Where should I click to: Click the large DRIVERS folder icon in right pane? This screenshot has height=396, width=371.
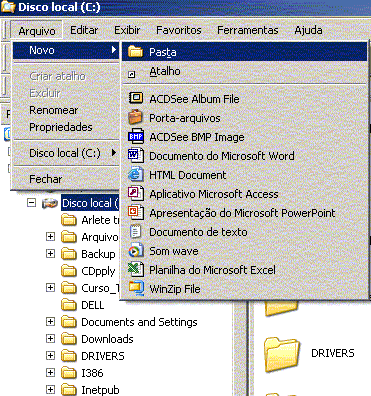(x=281, y=354)
